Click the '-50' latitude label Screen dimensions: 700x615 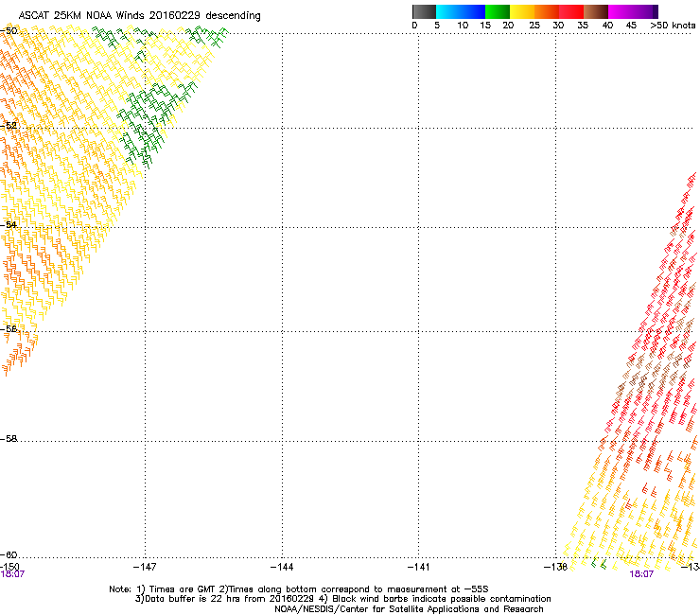pyautogui.click(x=9, y=31)
